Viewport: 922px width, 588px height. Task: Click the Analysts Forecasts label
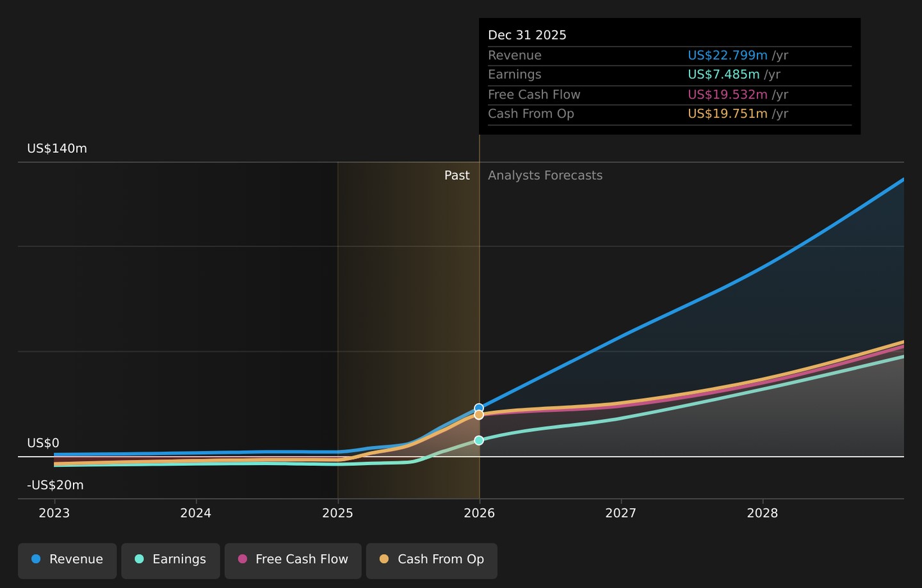tap(545, 175)
